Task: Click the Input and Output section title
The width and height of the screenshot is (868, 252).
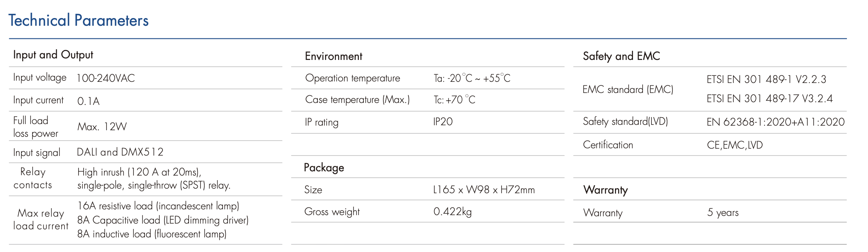Action: pyautogui.click(x=53, y=55)
